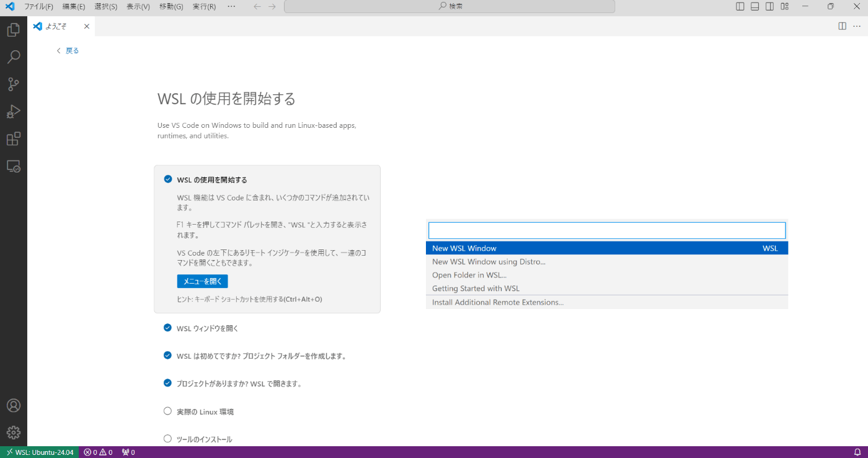
Task: Toggle the secondary side bar layout icon
Action: pyautogui.click(x=769, y=6)
